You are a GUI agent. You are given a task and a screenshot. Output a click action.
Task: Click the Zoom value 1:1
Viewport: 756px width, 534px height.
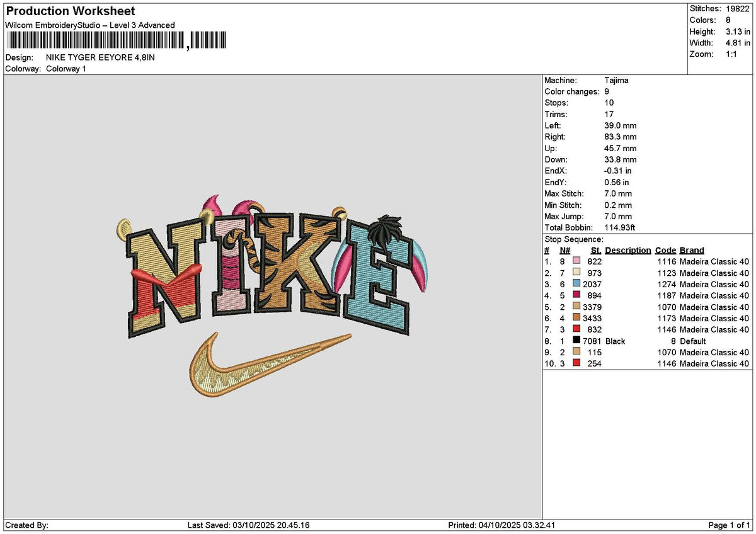(732, 54)
